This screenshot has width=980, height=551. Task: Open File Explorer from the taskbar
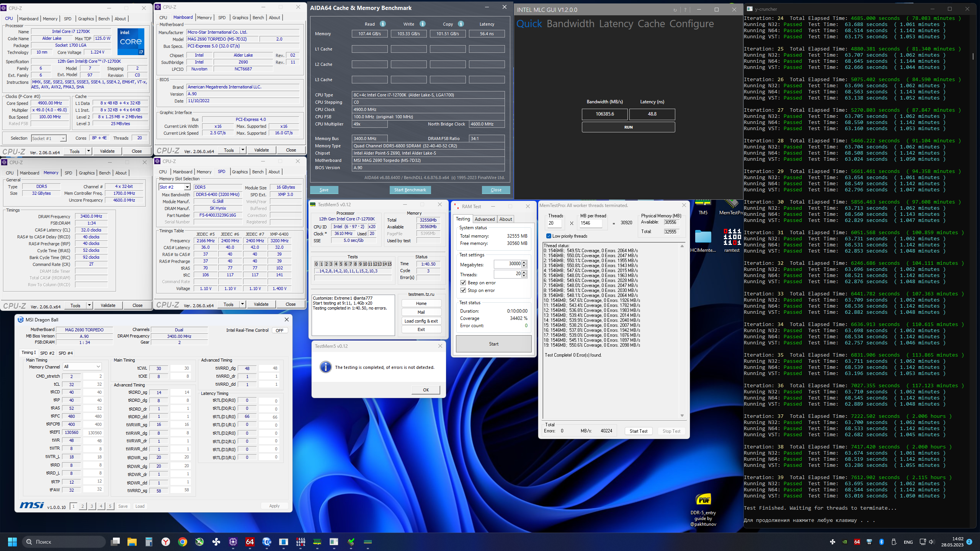(x=132, y=542)
